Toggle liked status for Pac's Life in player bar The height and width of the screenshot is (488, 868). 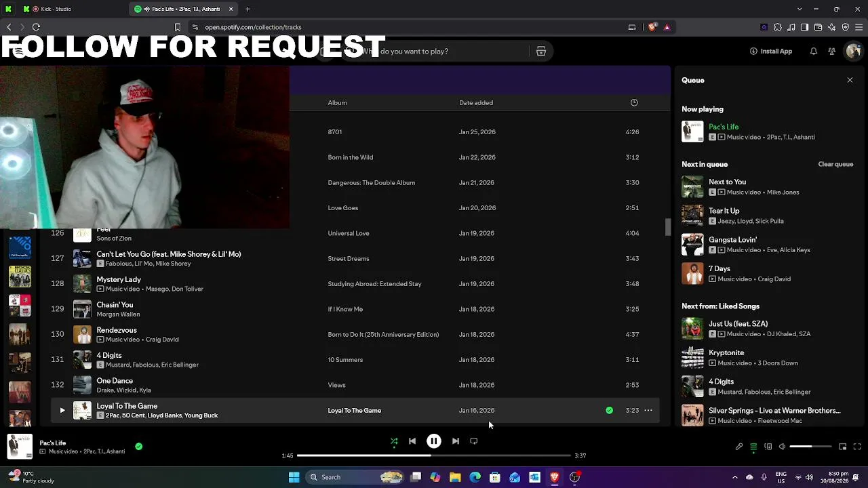[139, 447]
